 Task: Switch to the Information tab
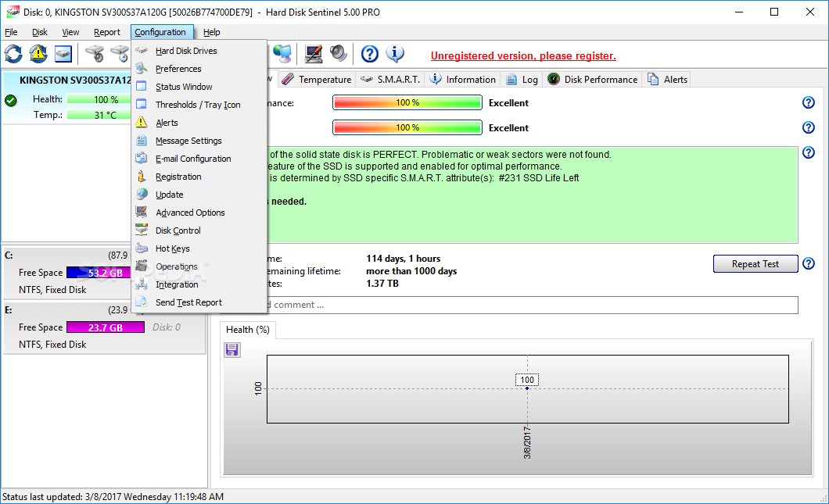463,79
